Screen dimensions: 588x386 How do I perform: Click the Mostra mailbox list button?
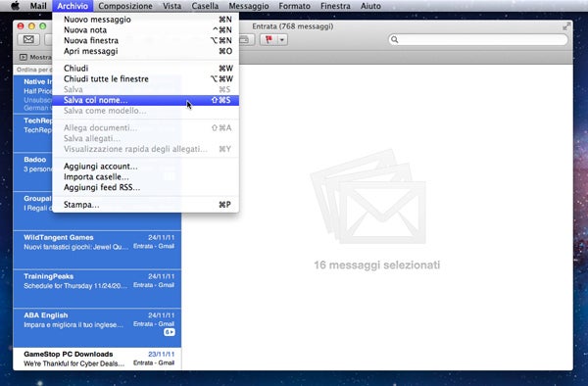pos(35,57)
